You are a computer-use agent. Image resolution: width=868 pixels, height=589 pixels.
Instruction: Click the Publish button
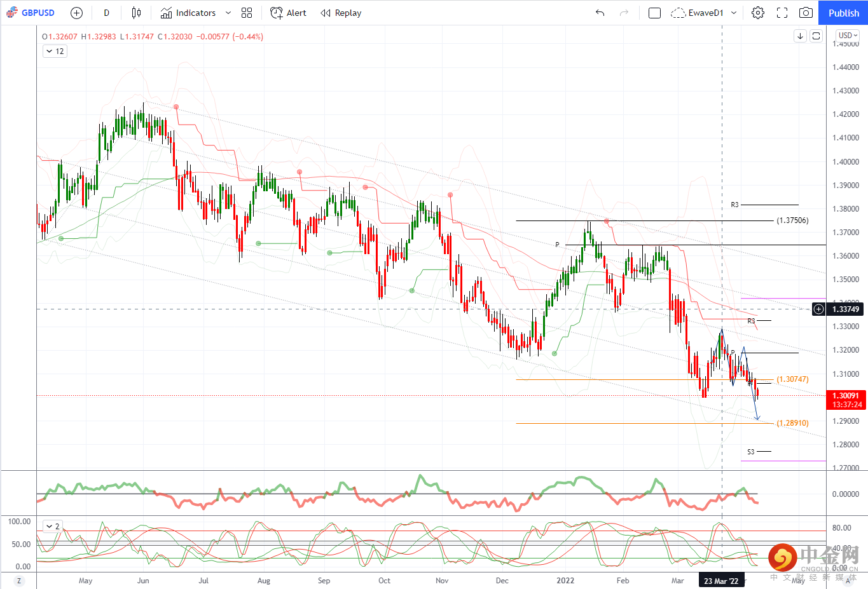844,13
